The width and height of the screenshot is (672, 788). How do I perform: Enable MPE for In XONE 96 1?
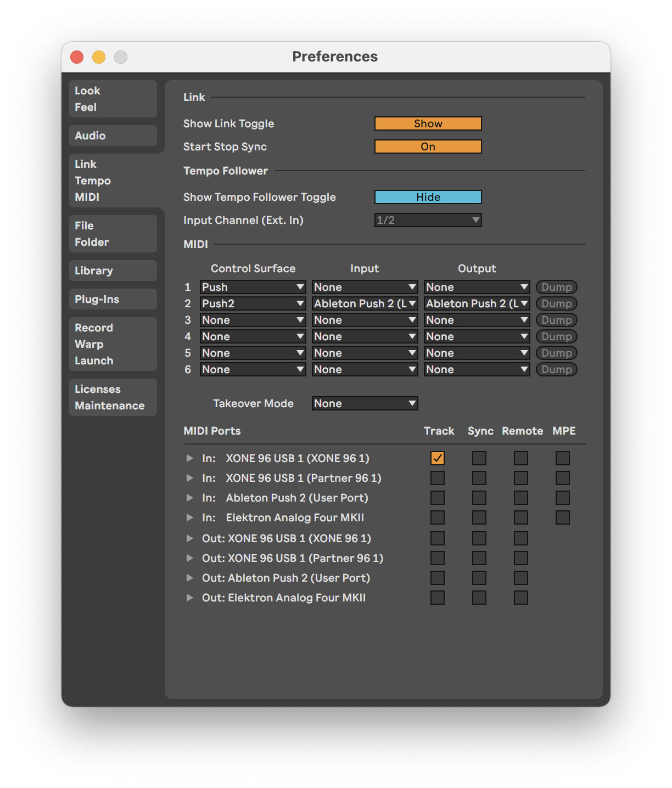pyautogui.click(x=563, y=458)
